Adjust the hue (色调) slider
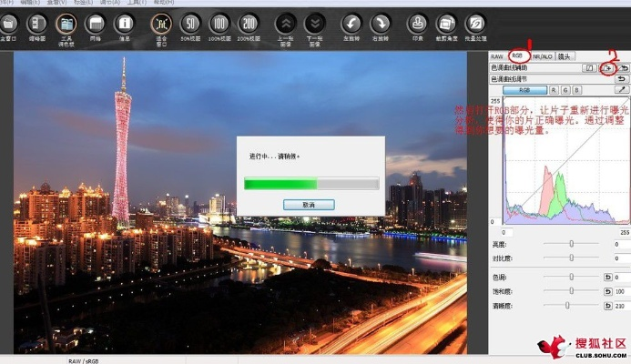The height and width of the screenshot is (364, 631). click(x=571, y=277)
